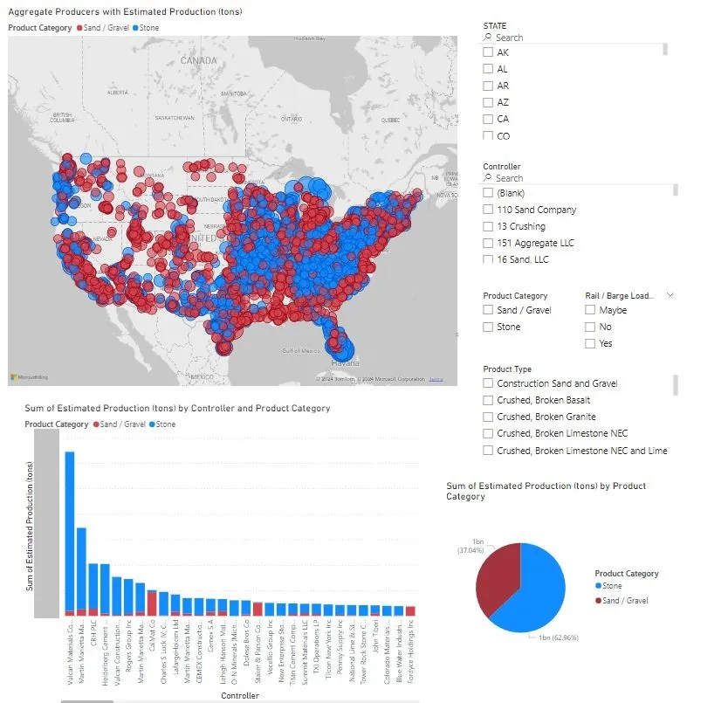Image resolution: width=728 pixels, height=703 pixels.
Task: Click the Rail / Barge Load slicer header
Action: click(x=620, y=296)
